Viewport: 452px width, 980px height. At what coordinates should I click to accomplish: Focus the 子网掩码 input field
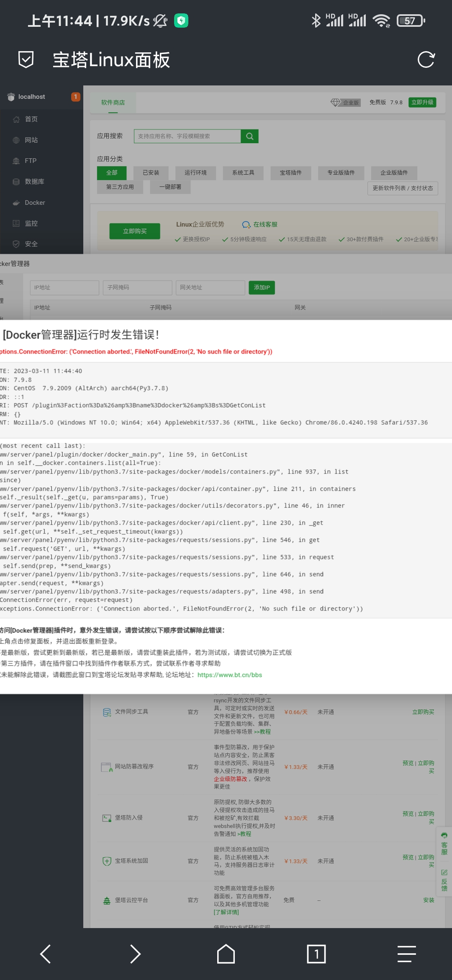pos(138,288)
